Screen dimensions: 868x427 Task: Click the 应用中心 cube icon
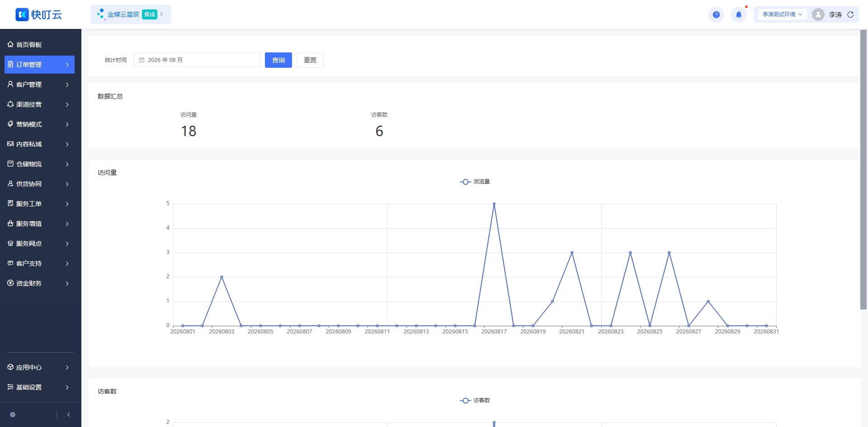tap(10, 367)
